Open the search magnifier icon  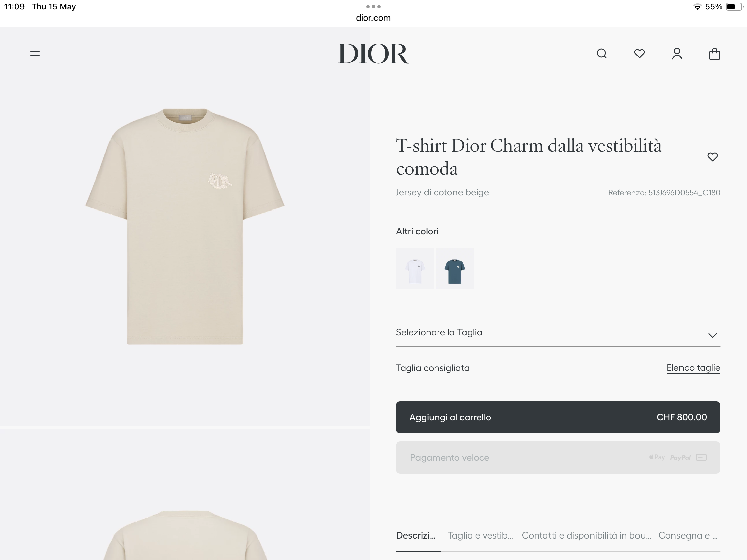pyautogui.click(x=602, y=54)
